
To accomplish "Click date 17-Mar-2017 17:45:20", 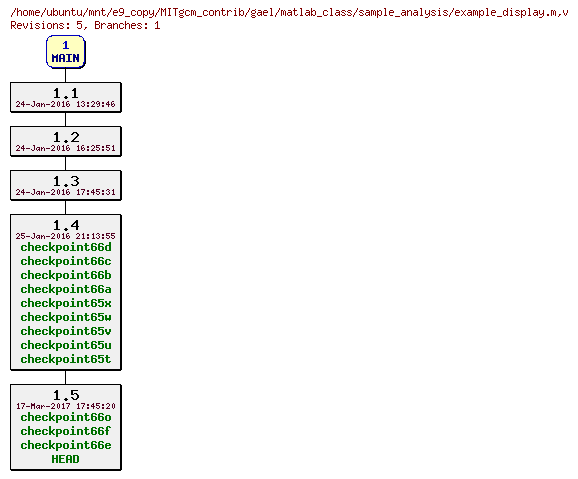I will click(x=66, y=406).
